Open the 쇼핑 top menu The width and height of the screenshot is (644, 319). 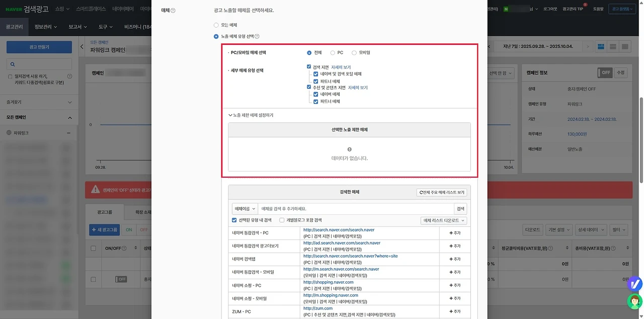[62, 9]
